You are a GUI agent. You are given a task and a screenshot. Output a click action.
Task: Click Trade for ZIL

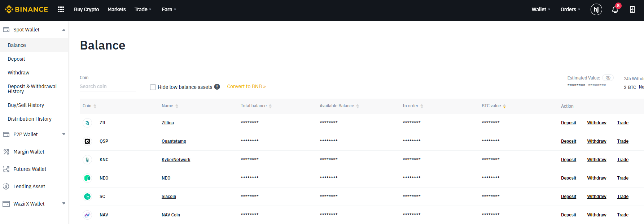coord(623,123)
